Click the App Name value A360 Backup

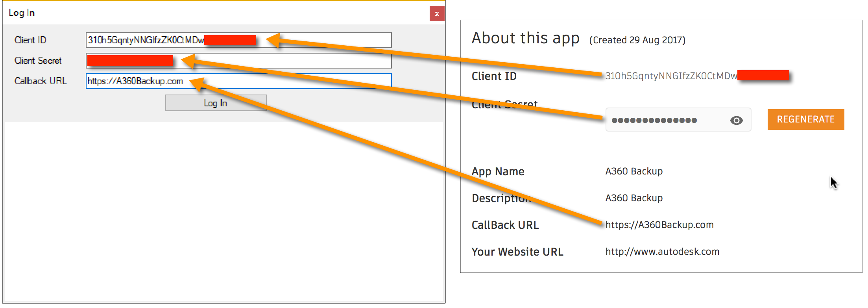pos(634,171)
